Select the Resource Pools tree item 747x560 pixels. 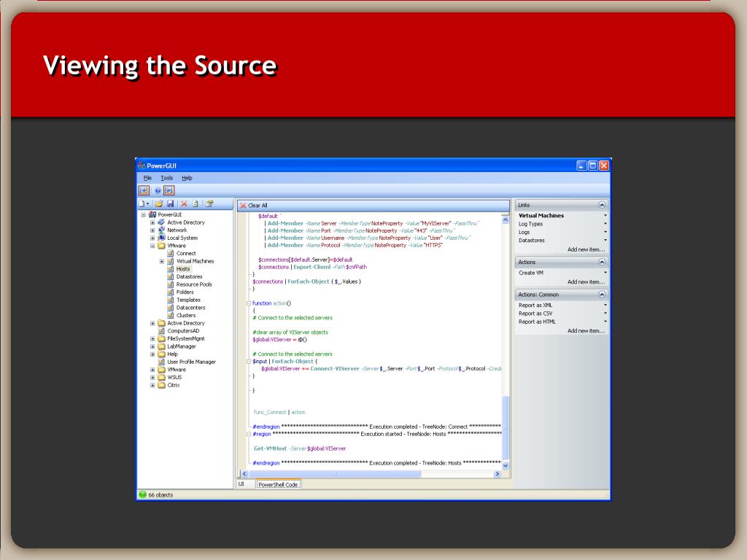coord(194,284)
